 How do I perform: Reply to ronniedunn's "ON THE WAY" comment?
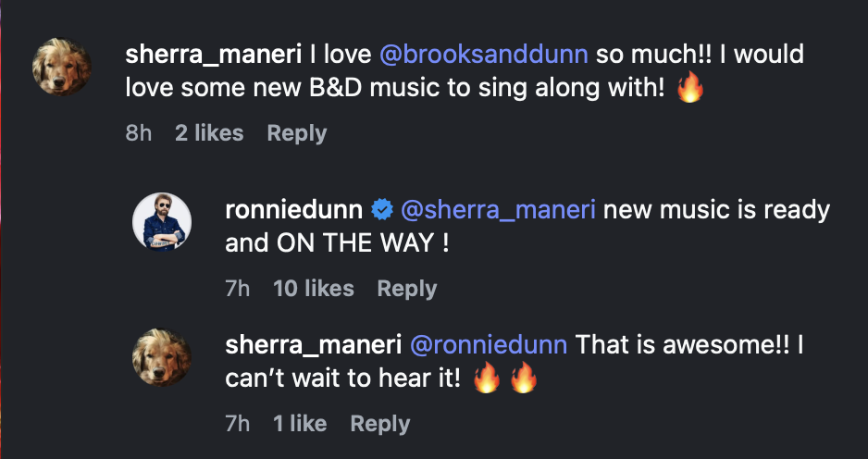point(407,290)
